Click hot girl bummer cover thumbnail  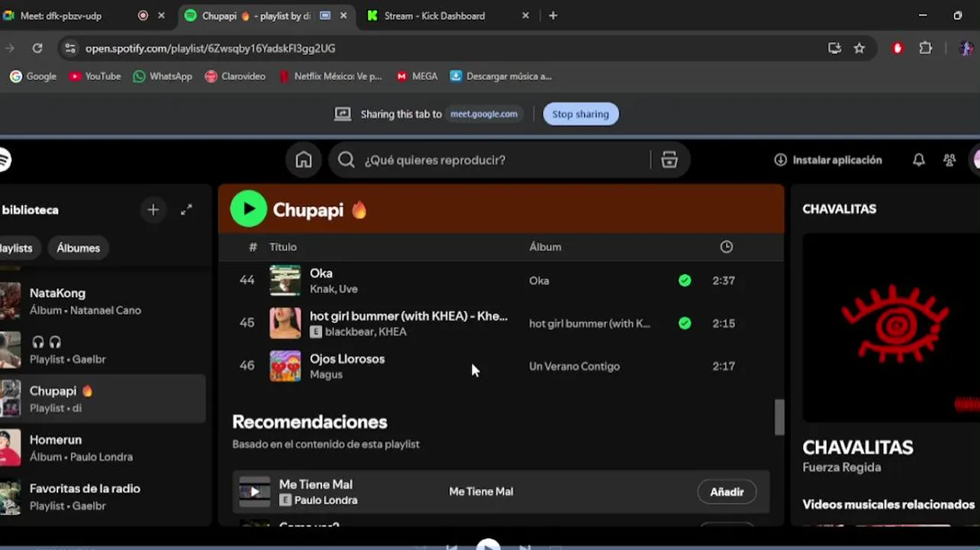[285, 323]
